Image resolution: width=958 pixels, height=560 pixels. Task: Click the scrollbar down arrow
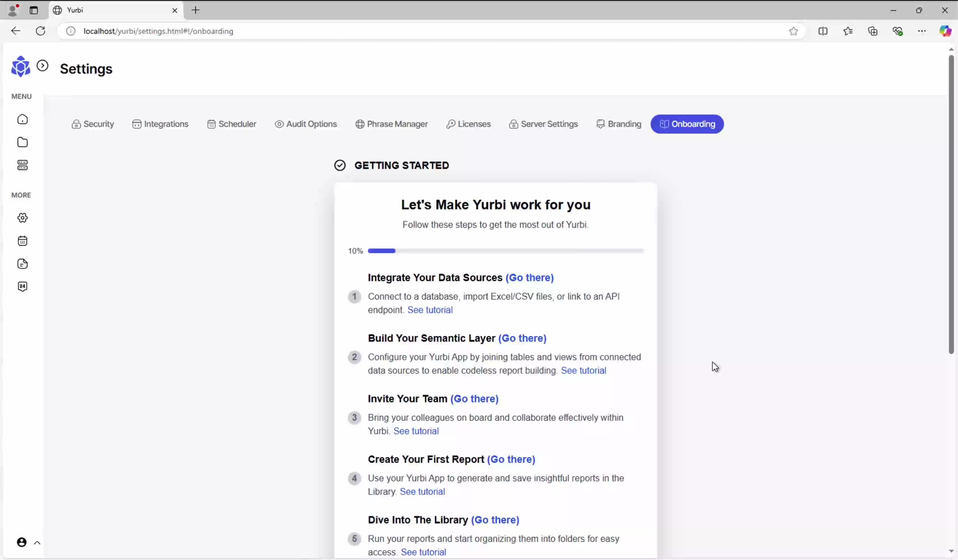[x=951, y=551]
